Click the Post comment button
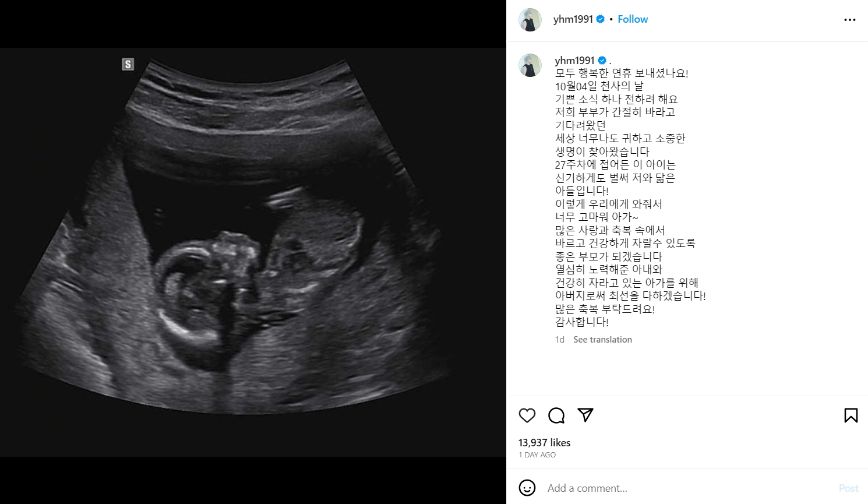The image size is (868, 504). (849, 488)
